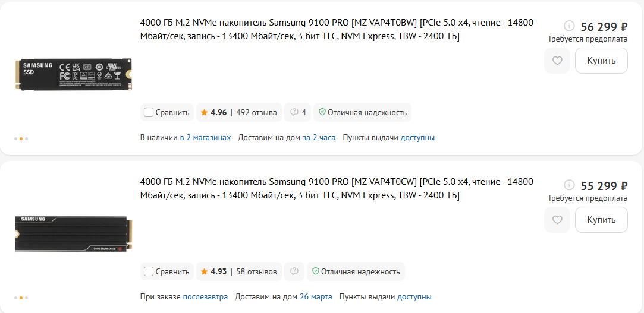Open price info icon beside 55 299 ₽

pos(569,185)
